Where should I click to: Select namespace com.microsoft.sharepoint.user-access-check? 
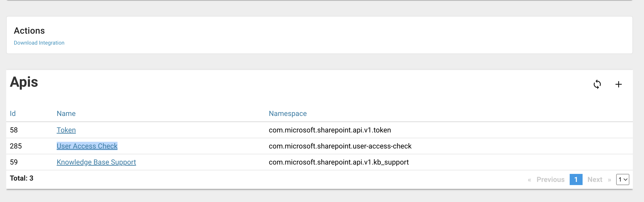click(340, 146)
